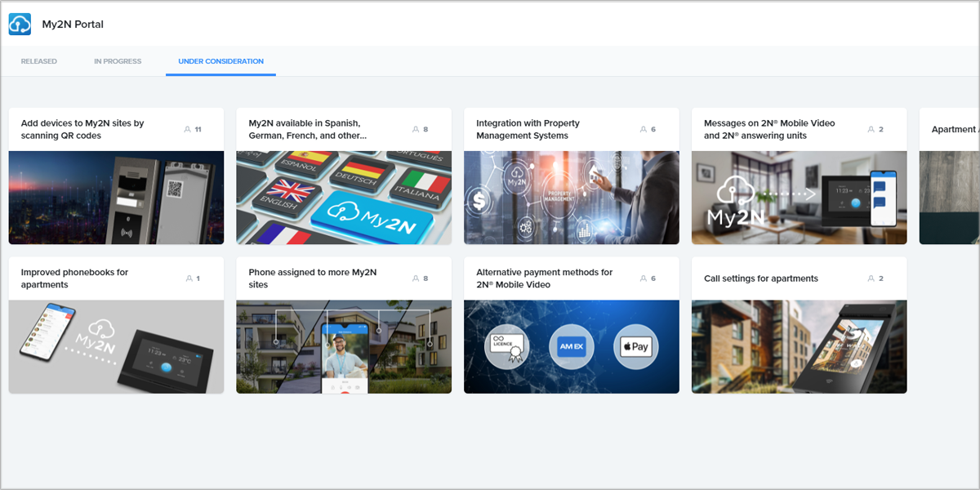Click voter icon on Call settings for apartments card

click(x=871, y=278)
